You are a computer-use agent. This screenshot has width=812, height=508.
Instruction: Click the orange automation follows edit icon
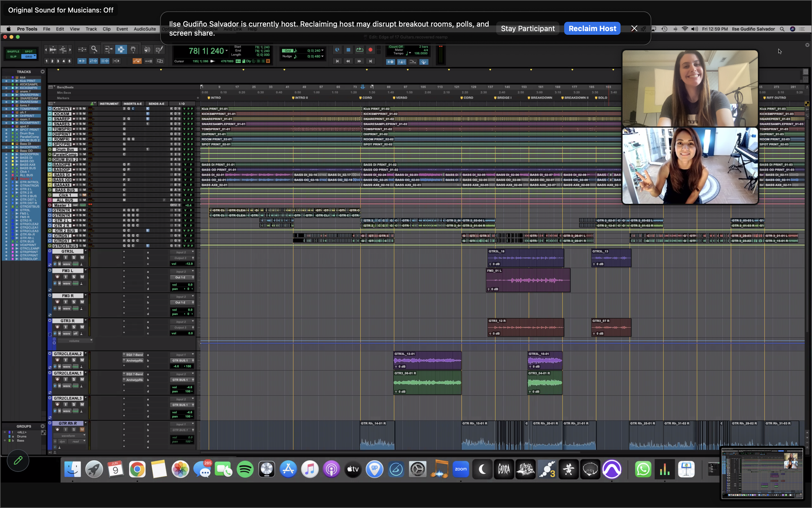click(x=137, y=61)
